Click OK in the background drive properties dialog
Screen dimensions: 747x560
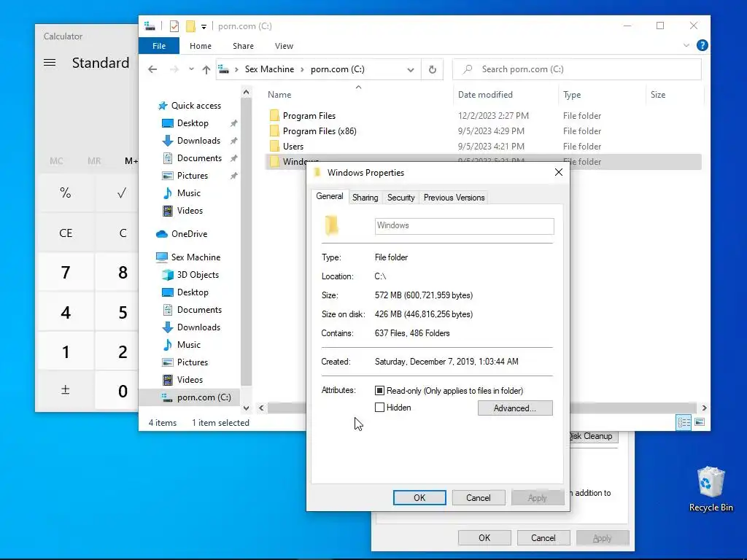point(484,538)
